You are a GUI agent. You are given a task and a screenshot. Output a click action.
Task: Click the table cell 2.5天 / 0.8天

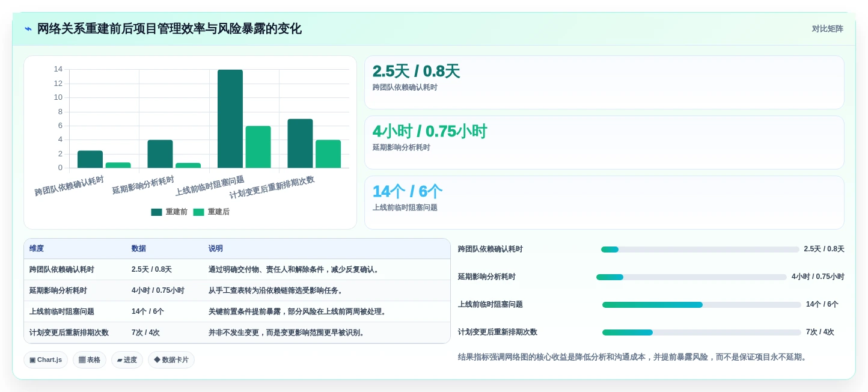(x=151, y=270)
